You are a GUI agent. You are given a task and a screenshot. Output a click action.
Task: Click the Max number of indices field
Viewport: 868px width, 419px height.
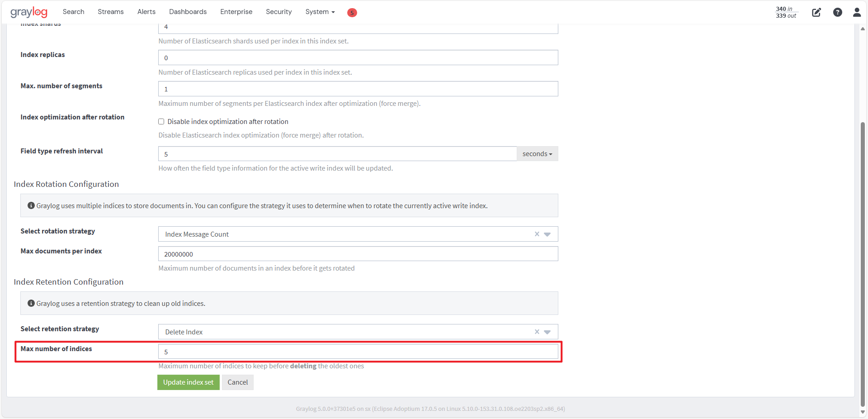(358, 352)
